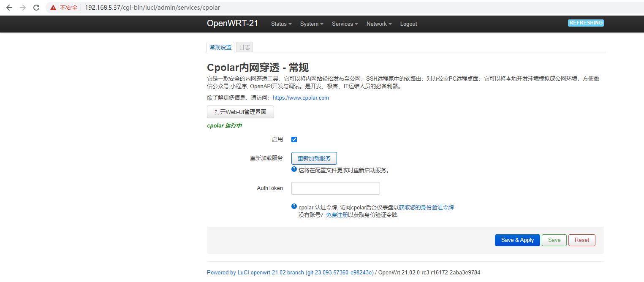Click the 'OpenWrt 21.02.0-rc3' footer version text
This screenshot has width=644, height=282.
click(x=429, y=273)
